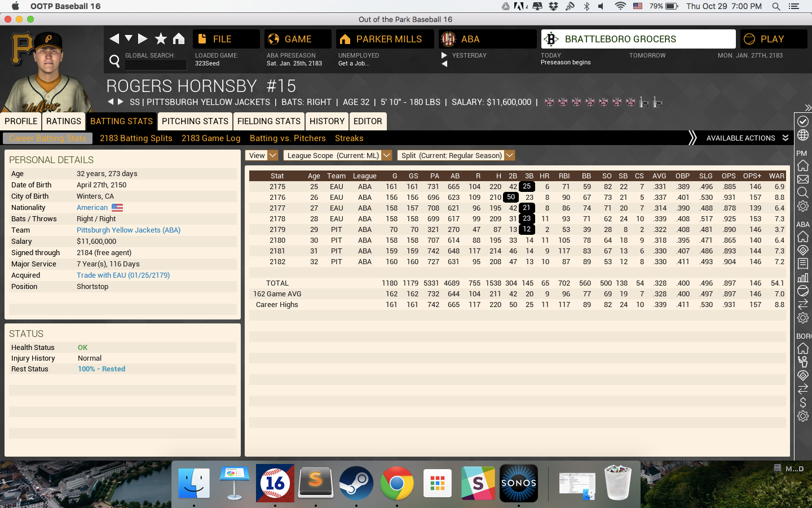
Task: Click the Pittsburgh Yellow Jackets (ABA) link
Action: tap(129, 230)
